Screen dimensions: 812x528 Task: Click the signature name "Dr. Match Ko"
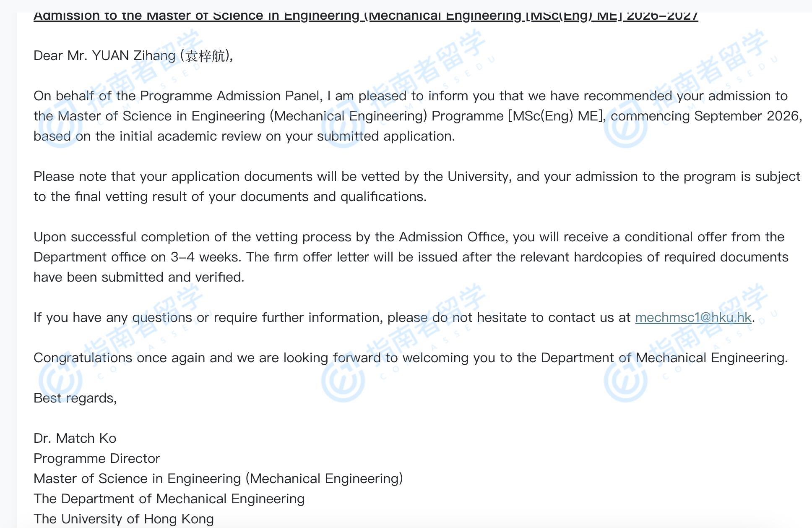(75, 439)
